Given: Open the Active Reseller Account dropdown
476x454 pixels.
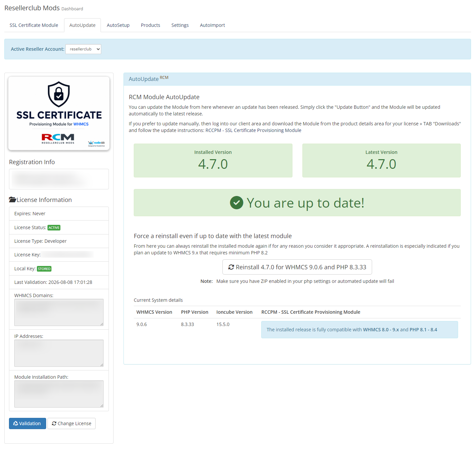Looking at the screenshot, I should (x=83, y=49).
